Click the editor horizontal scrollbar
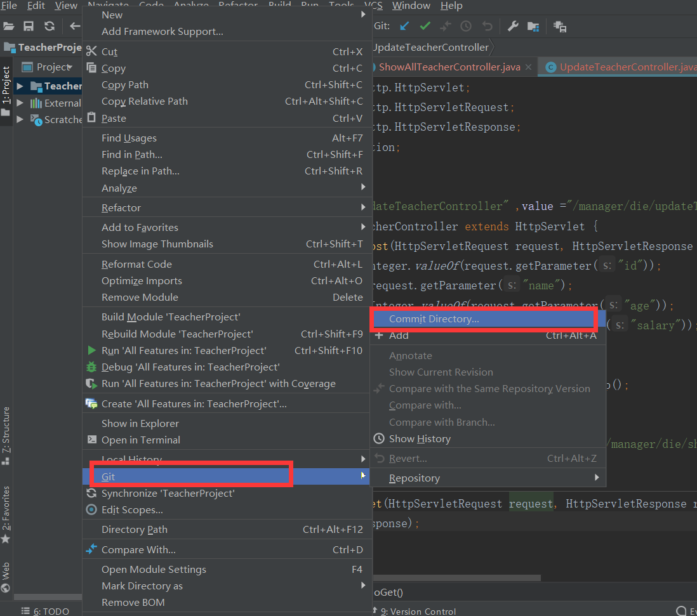The height and width of the screenshot is (616, 697). pos(457,578)
